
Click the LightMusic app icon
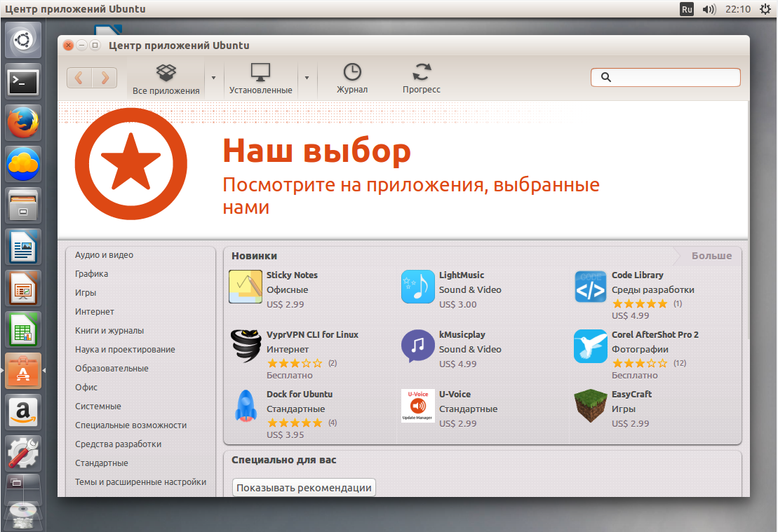pos(418,287)
